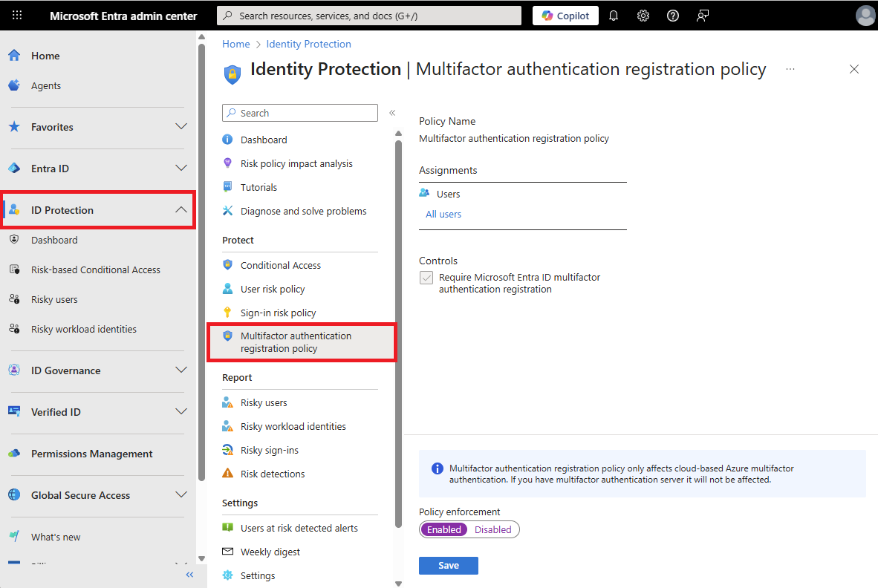Click the Agents icon in sidebar

point(15,85)
